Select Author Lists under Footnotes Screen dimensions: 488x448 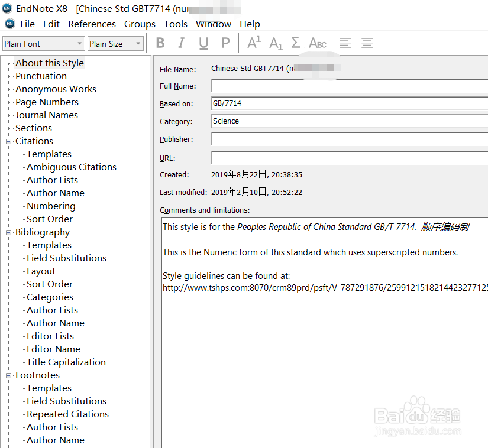pyautogui.click(x=52, y=427)
